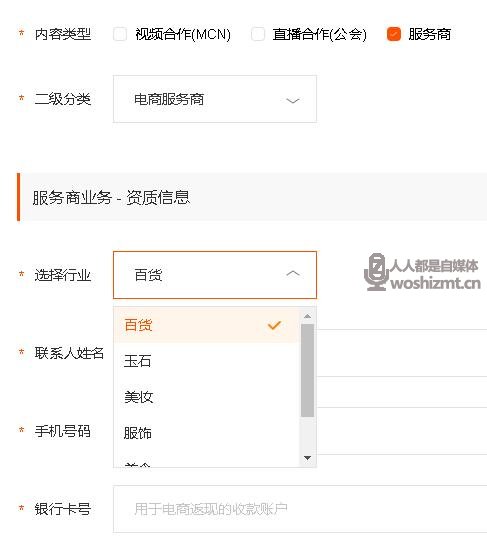Click the woshizmt.cn watermark text
Viewport: 487px width, 544px height.
point(436,283)
